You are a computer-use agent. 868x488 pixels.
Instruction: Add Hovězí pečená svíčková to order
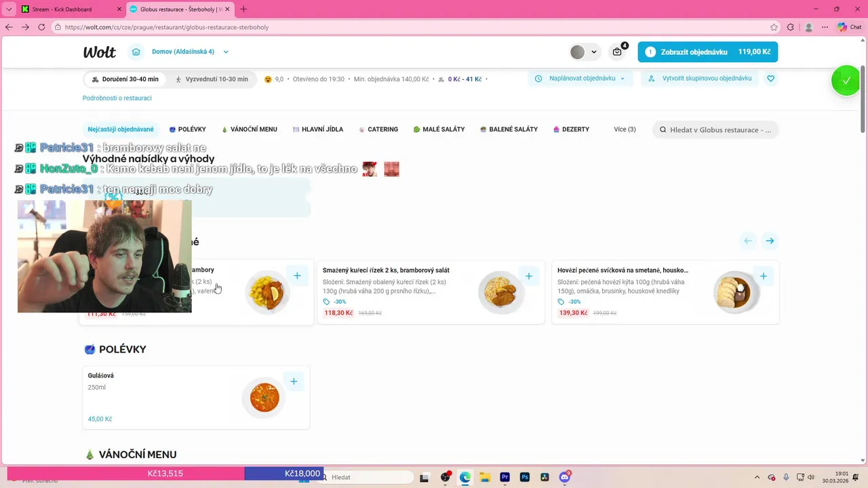(764, 276)
